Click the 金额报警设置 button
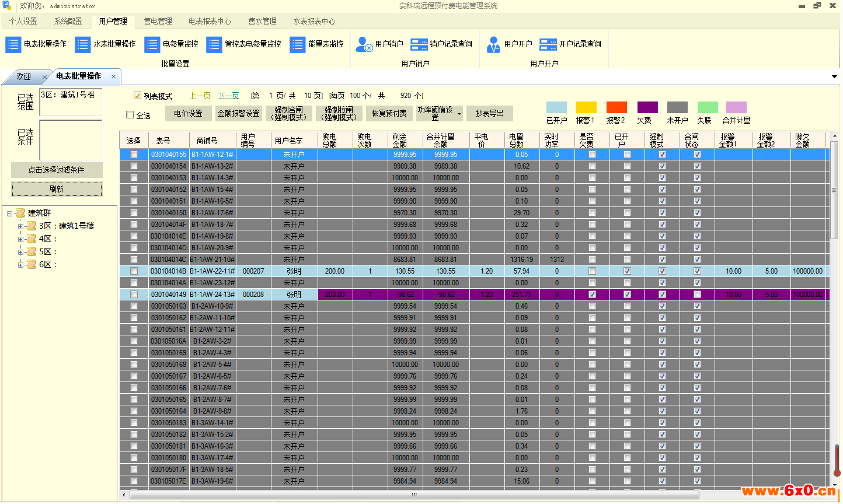The image size is (843, 504). pos(238,113)
